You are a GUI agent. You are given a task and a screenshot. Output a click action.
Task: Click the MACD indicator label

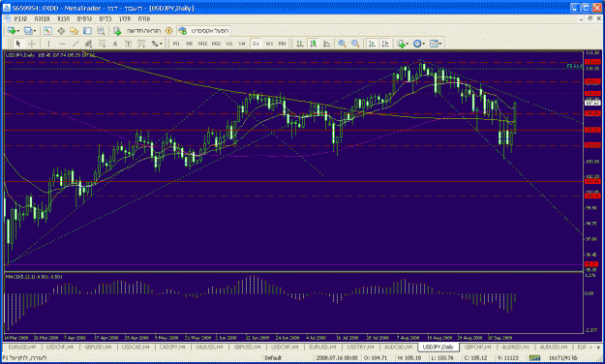coord(34,277)
